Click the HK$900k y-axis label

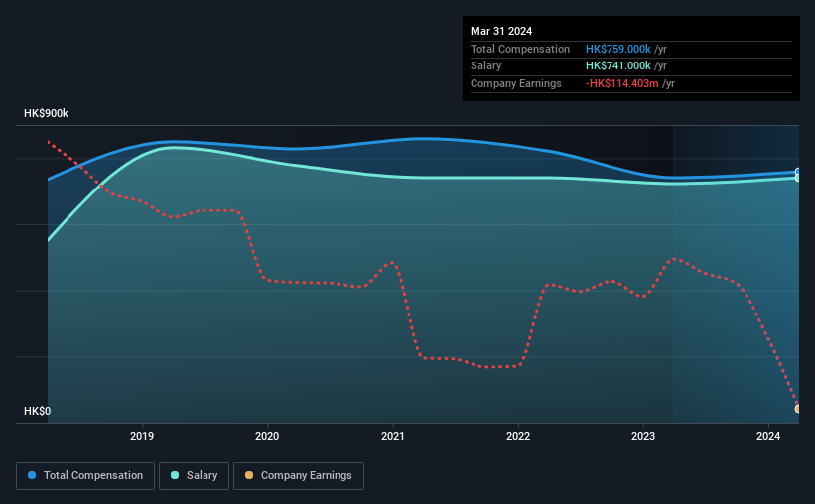coord(46,113)
